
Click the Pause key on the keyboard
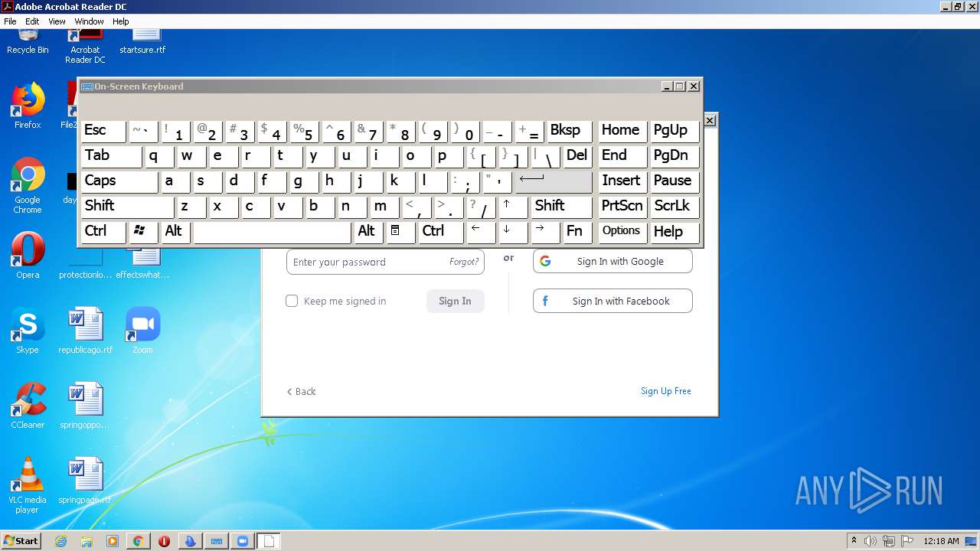point(675,181)
